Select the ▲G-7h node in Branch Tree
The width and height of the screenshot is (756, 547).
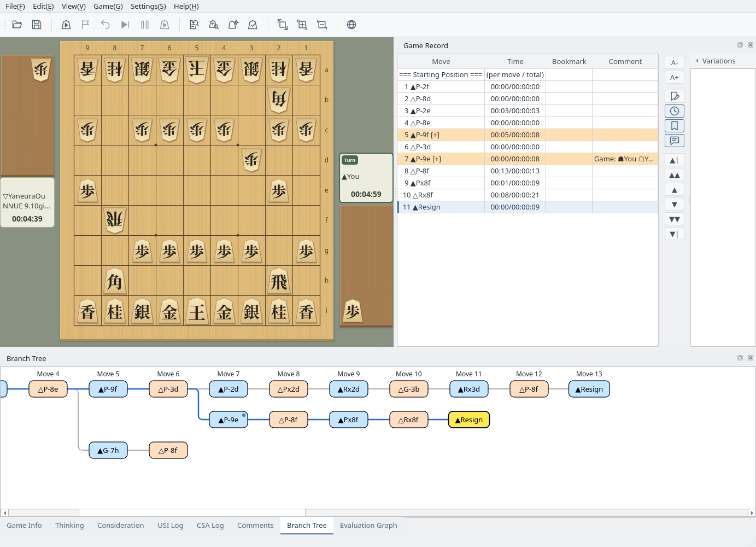click(x=108, y=450)
